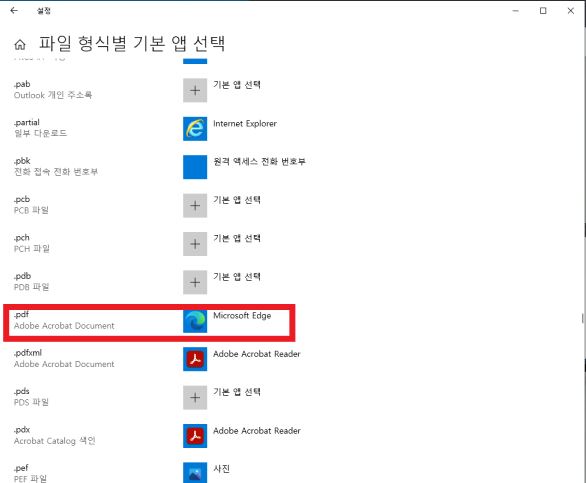
Task: Select the .pdb extension text
Action: [x=22, y=276]
